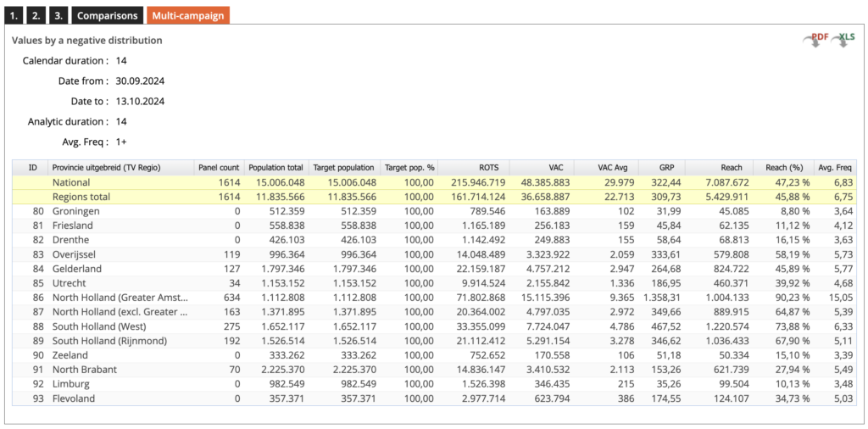Image resolution: width=868 pixels, height=429 pixels.
Task: Switch to the Comparisons tab
Action: 107,15
